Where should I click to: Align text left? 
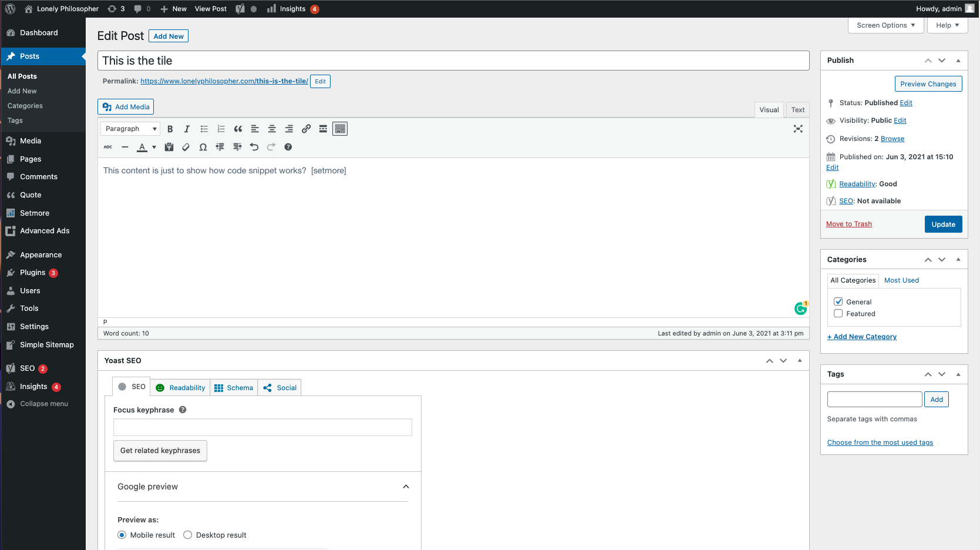click(255, 129)
